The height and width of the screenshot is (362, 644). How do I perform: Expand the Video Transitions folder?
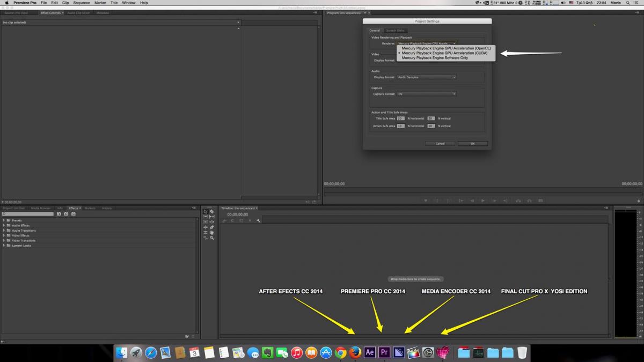point(4,240)
